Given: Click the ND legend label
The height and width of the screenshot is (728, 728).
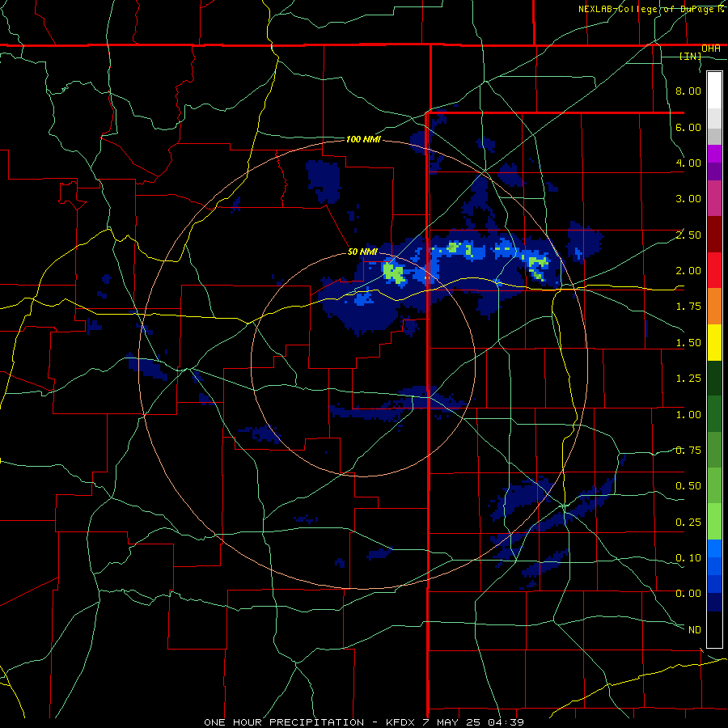Looking at the screenshot, I should [x=695, y=630].
